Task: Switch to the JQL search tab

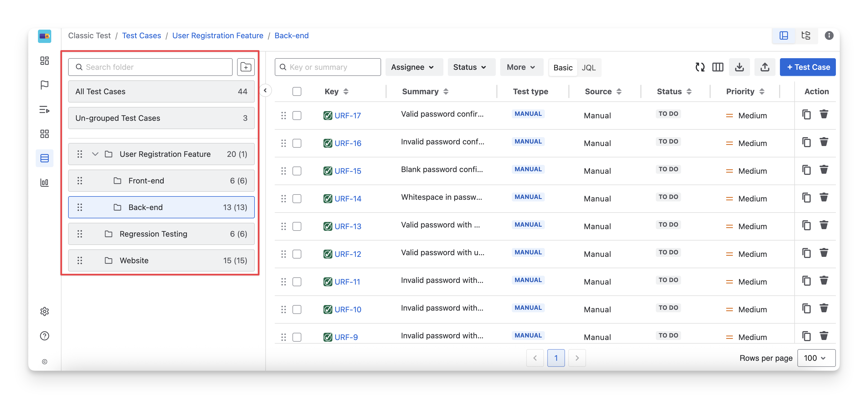Action: (588, 67)
